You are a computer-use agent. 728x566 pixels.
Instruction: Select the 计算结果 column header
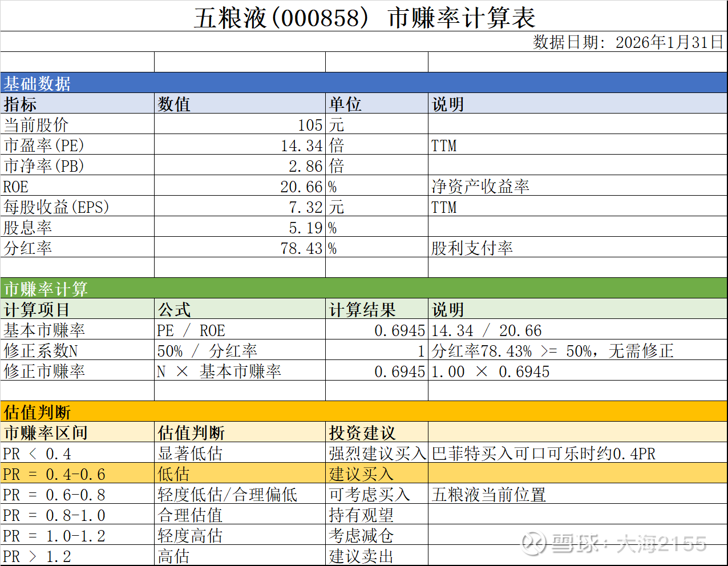[377, 309]
